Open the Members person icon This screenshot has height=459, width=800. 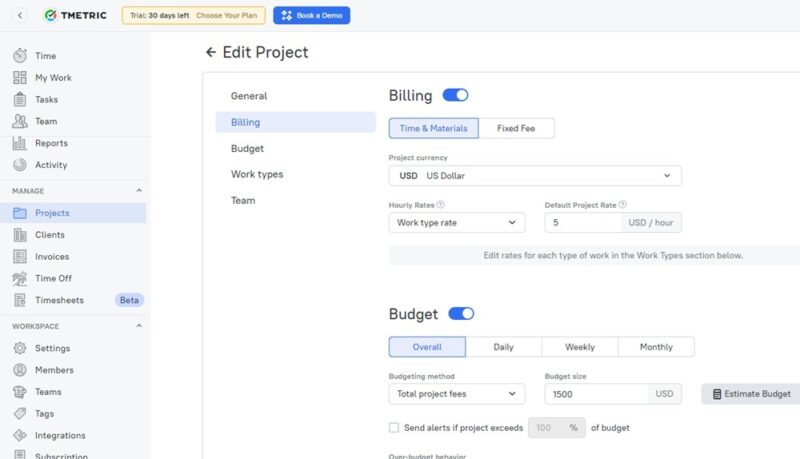(20, 370)
